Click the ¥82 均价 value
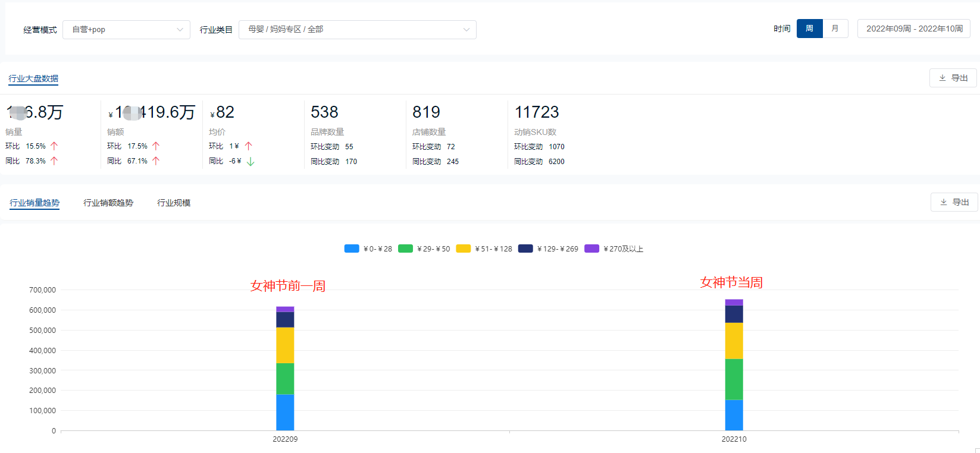The width and height of the screenshot is (980, 453). tap(222, 112)
